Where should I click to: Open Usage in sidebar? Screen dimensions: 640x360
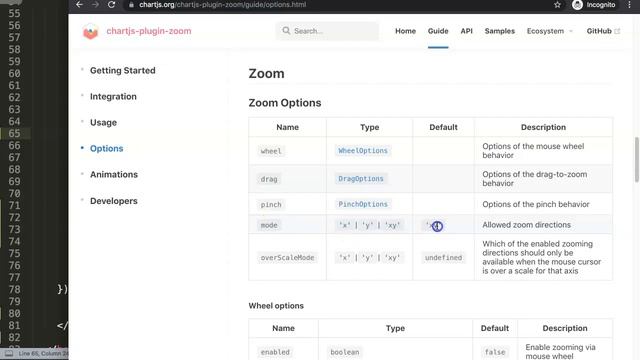click(103, 122)
